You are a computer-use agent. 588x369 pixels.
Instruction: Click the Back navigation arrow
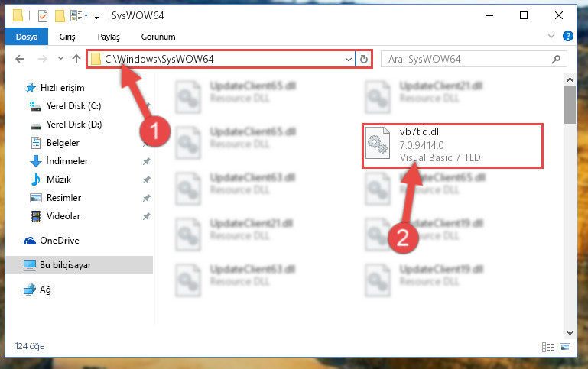coord(20,59)
